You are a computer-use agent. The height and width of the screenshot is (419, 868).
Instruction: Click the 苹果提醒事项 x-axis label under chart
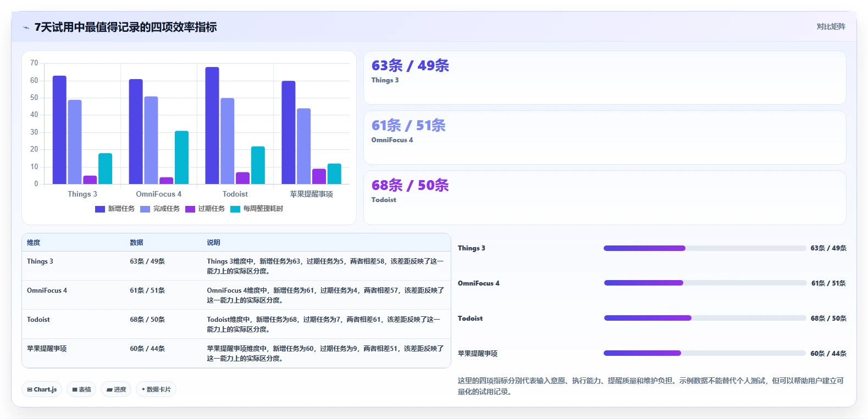(x=311, y=194)
